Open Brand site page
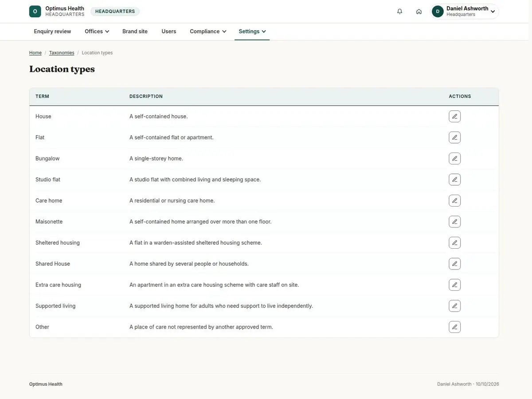The width and height of the screenshot is (532, 399). click(135, 31)
